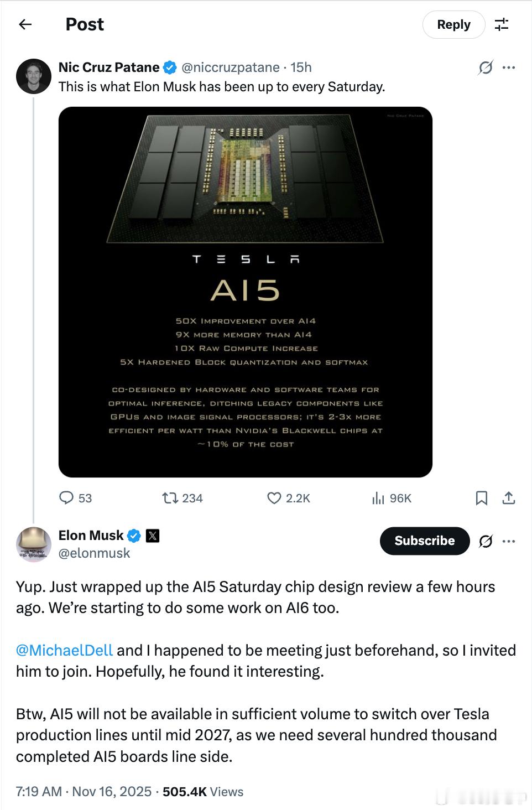Open more options on Nic's post
The image size is (532, 810).
pyautogui.click(x=509, y=67)
